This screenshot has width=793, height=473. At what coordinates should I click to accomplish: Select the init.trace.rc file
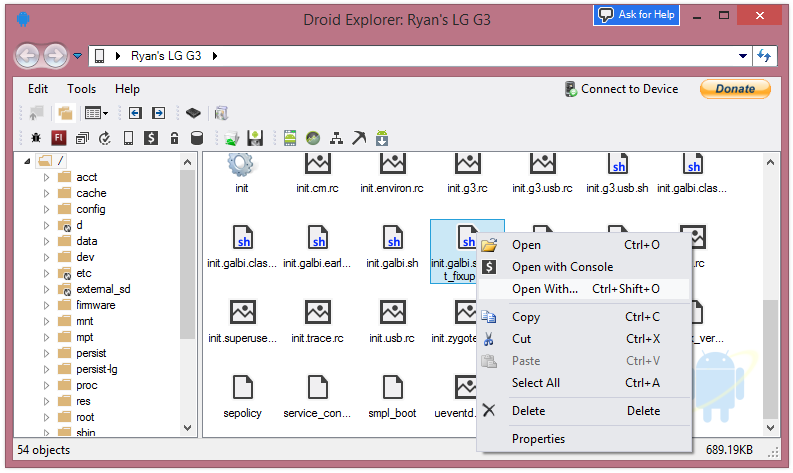point(317,322)
